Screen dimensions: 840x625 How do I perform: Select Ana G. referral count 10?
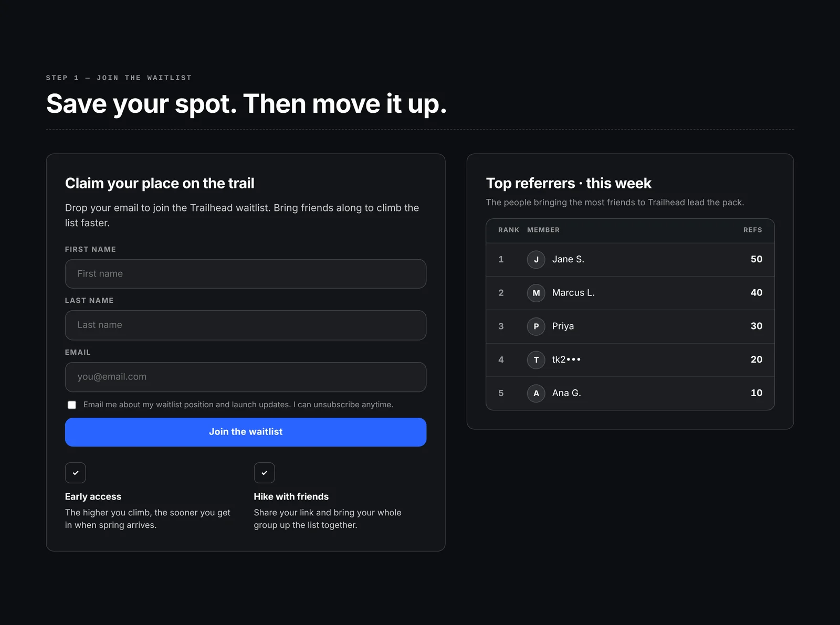[757, 393]
